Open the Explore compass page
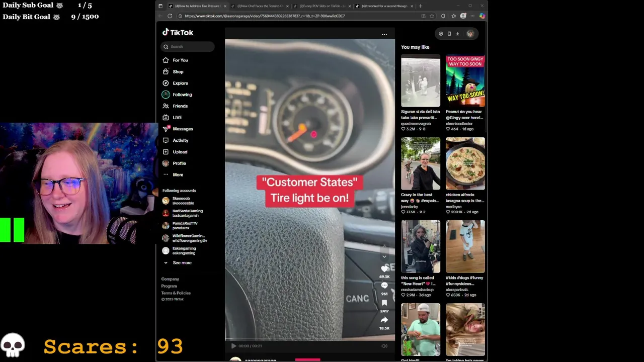This screenshot has height=362, width=644. click(175, 83)
